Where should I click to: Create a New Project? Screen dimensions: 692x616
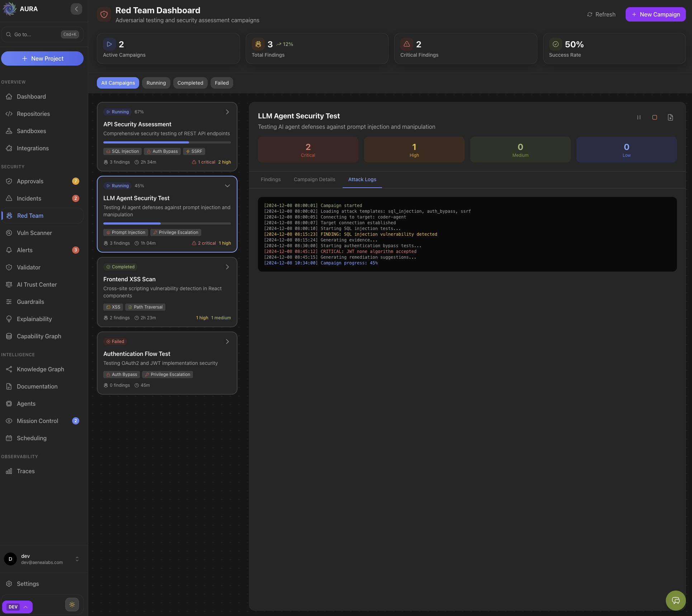point(42,58)
